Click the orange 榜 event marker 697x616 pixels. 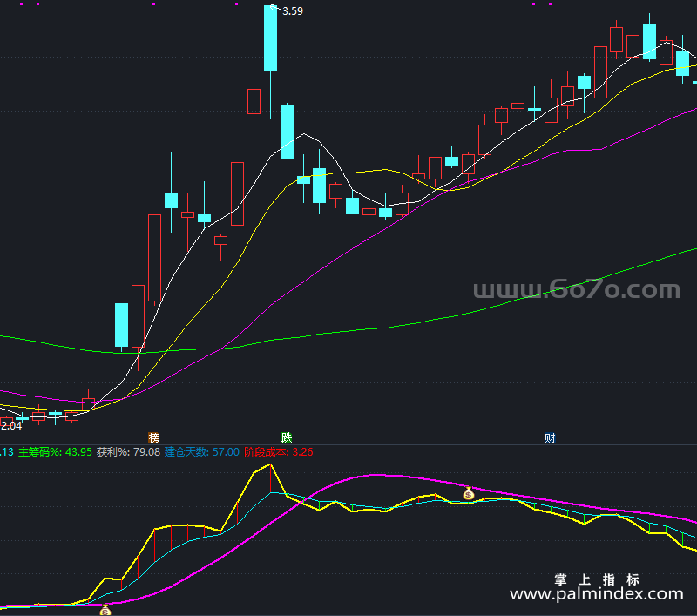[154, 437]
